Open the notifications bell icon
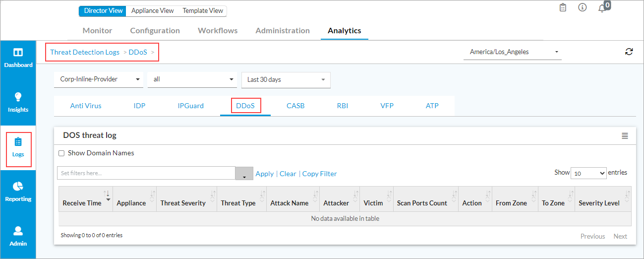 (602, 8)
